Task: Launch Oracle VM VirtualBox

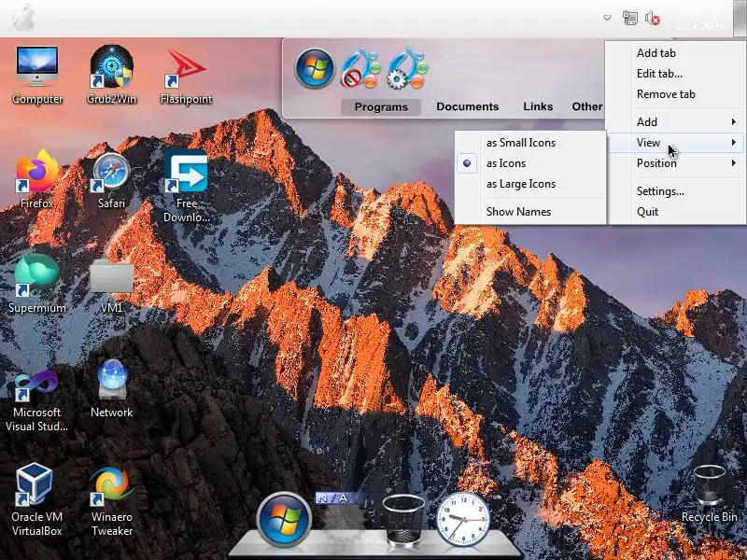Action: pyautogui.click(x=37, y=500)
